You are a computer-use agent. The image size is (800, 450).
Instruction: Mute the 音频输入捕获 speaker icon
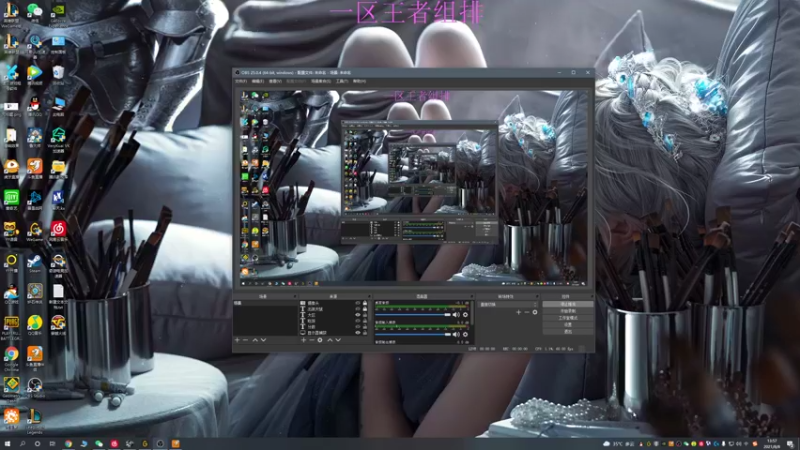pyautogui.click(x=456, y=334)
